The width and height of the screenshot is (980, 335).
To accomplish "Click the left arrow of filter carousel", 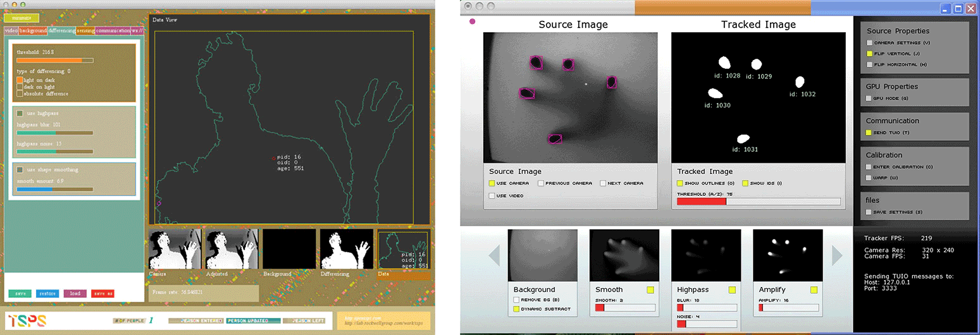I will [495, 255].
